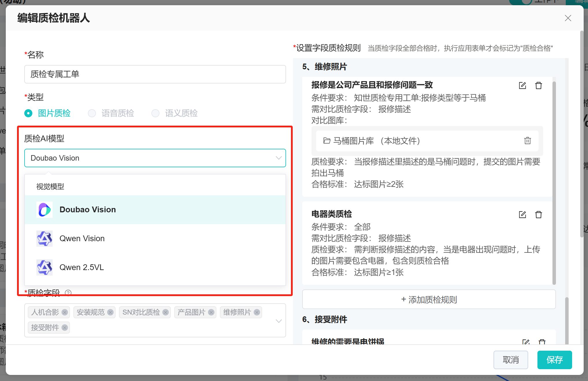588x381 pixels.
Task: Choose Qwen 2.5VL from model list
Action: 155,267
